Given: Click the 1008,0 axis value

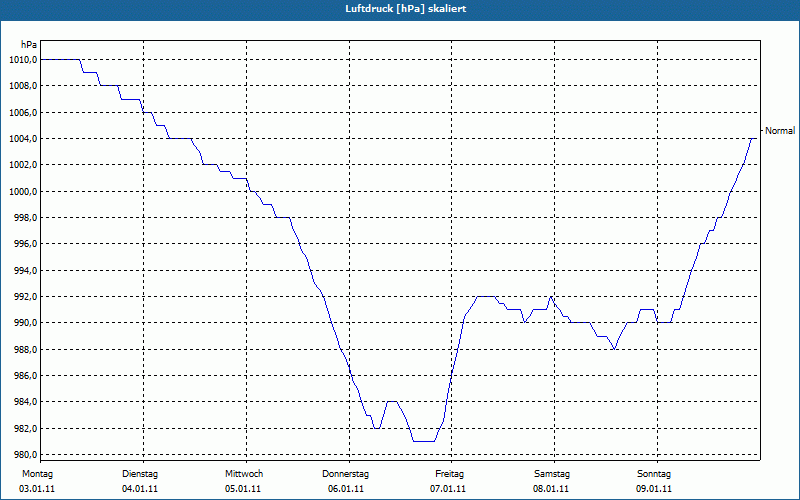Looking at the screenshot, I should [x=23, y=86].
